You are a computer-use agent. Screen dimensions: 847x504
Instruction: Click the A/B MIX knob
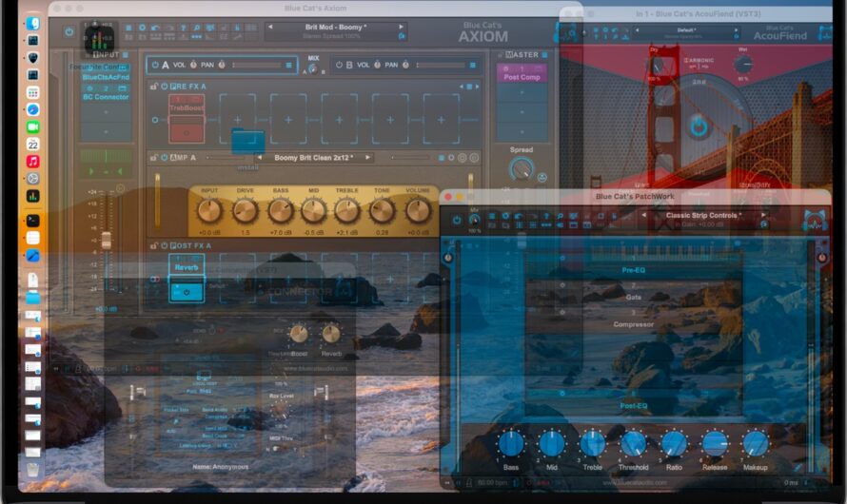[x=313, y=68]
